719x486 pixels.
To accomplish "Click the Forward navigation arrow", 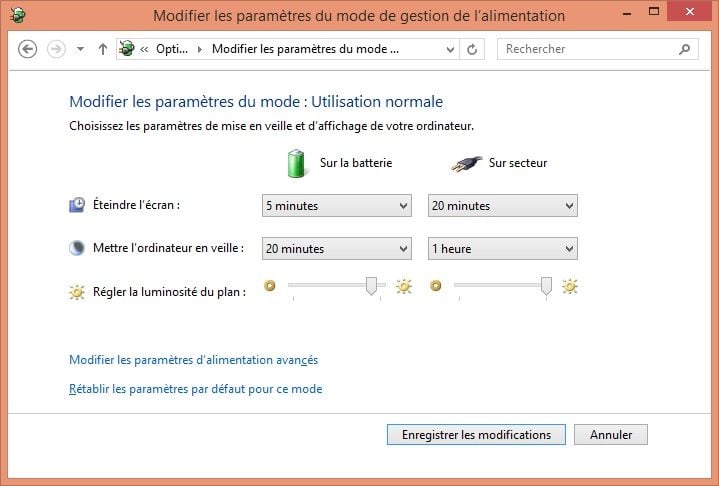I will coord(56,49).
